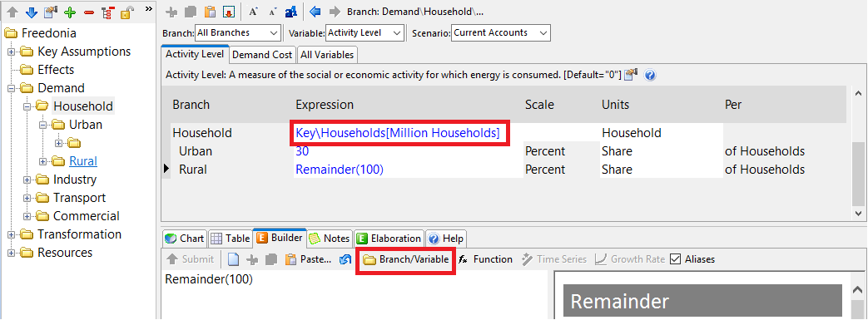
Task: Switch to the Table tab
Action: click(x=230, y=239)
